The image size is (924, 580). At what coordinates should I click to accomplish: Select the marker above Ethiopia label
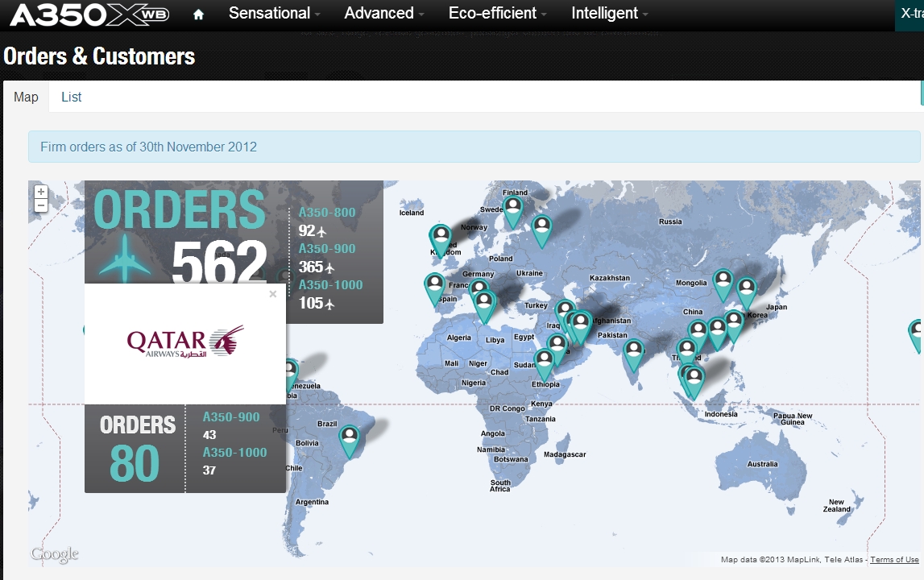coord(544,364)
